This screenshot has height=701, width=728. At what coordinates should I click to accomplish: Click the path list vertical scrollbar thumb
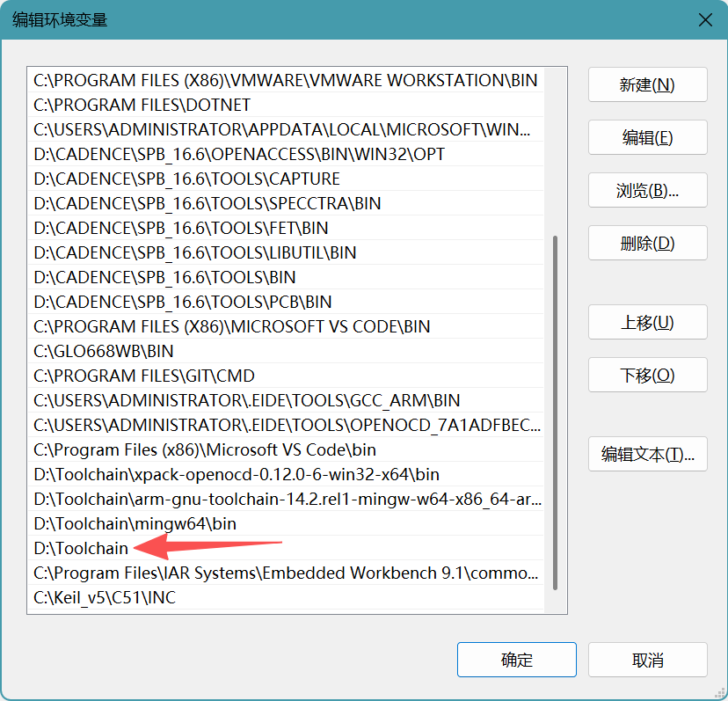pos(555,413)
